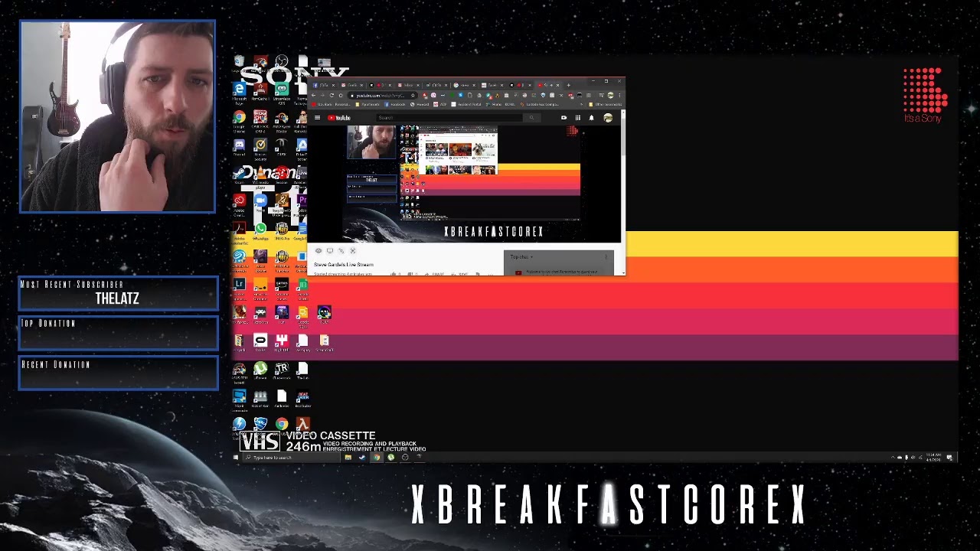The height and width of the screenshot is (551, 980).
Task: Click the taskbar "Type here to search" box
Action: coord(292,458)
